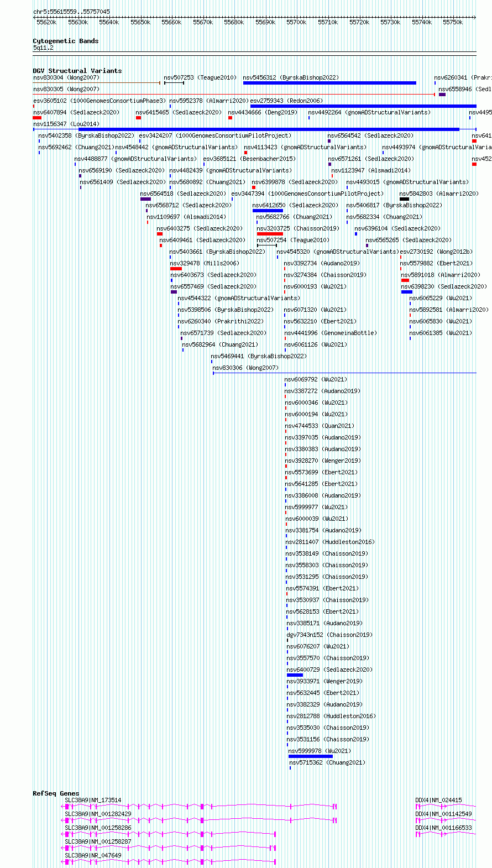Click the nsv6557469 (Sedlazeck2020) label
Viewport: 492px width, 868px height.
point(214,286)
